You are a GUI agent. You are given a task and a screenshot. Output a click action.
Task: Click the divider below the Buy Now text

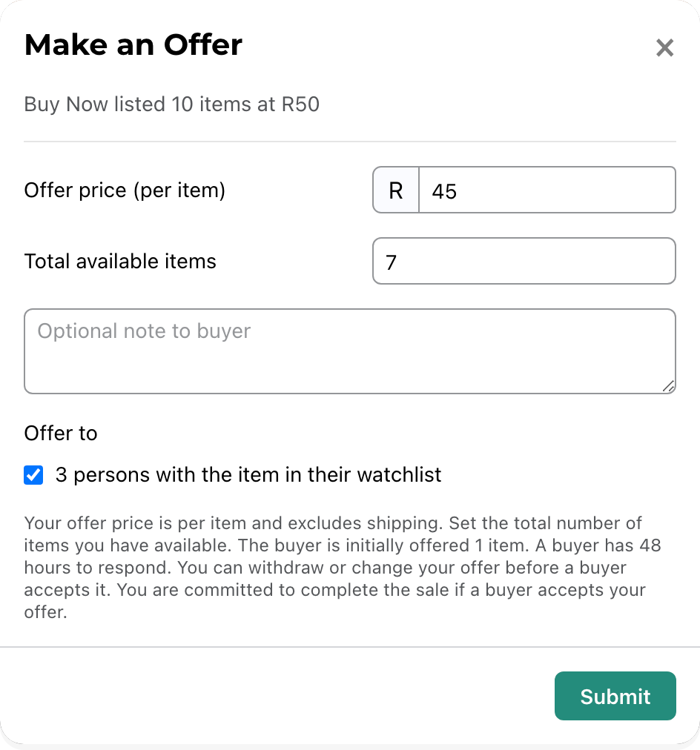point(350,142)
